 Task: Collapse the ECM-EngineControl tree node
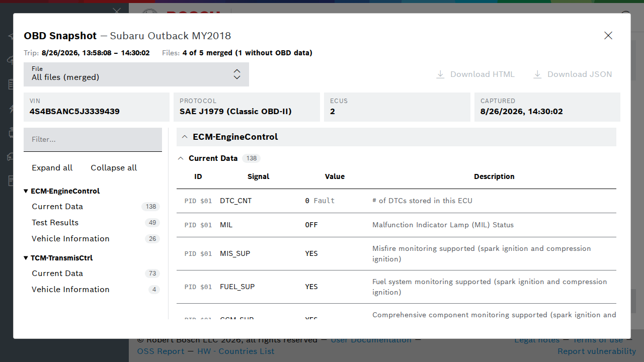(26, 191)
